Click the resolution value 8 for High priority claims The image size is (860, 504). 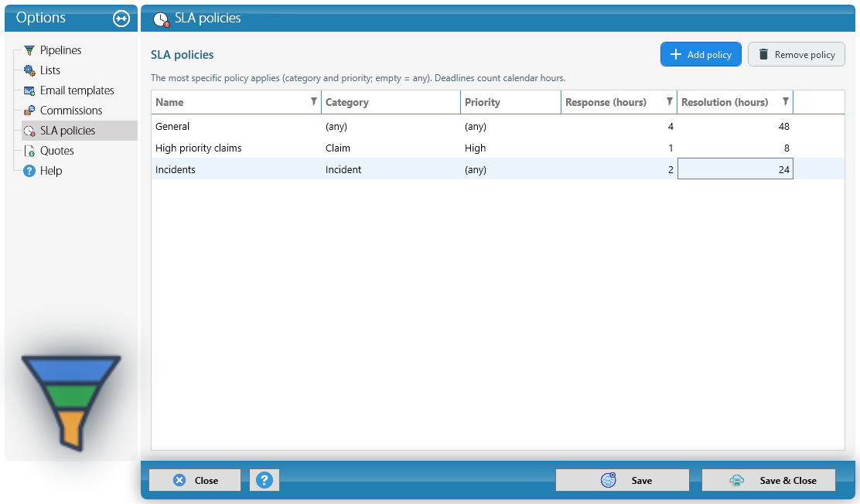coord(735,148)
